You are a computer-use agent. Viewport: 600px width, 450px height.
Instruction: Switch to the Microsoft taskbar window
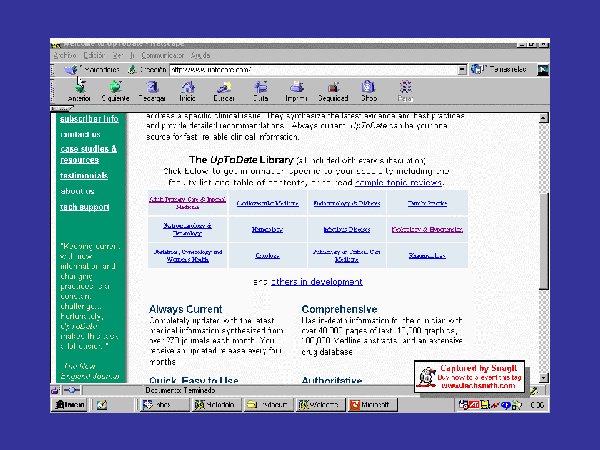coord(373,404)
